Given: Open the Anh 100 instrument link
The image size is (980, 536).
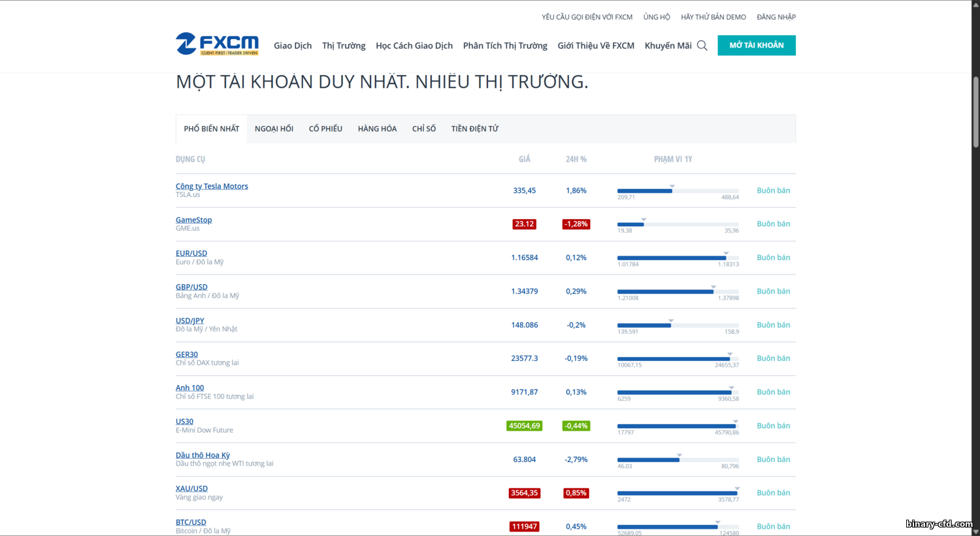Looking at the screenshot, I should (189, 388).
